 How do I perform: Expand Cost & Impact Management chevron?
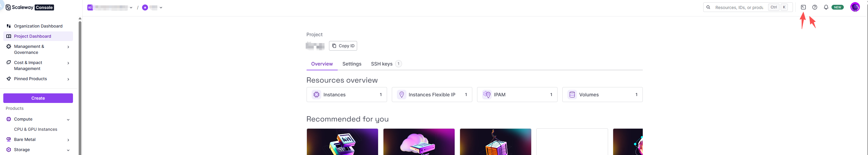pyautogui.click(x=68, y=63)
